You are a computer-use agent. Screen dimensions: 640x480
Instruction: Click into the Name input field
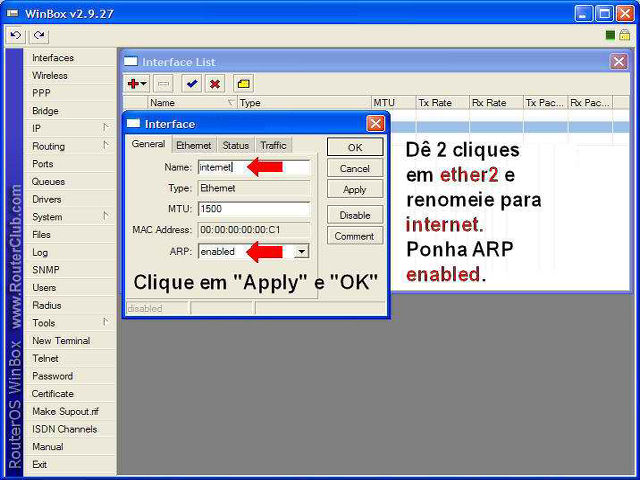click(254, 167)
